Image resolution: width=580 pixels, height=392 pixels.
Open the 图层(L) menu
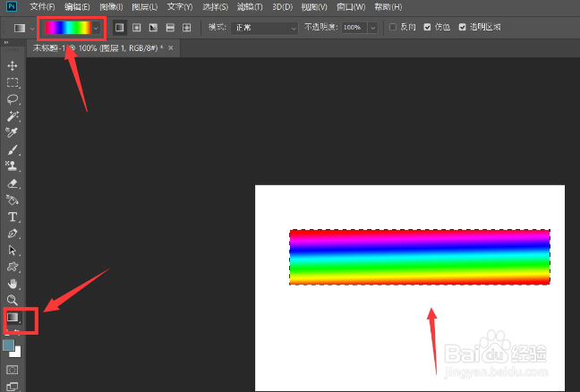145,6
